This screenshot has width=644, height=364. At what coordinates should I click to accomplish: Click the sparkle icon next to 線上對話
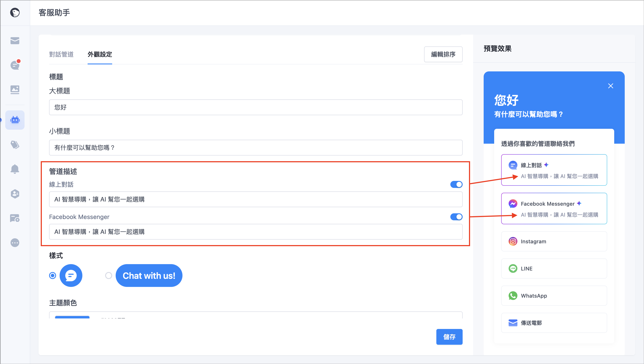pyautogui.click(x=546, y=165)
